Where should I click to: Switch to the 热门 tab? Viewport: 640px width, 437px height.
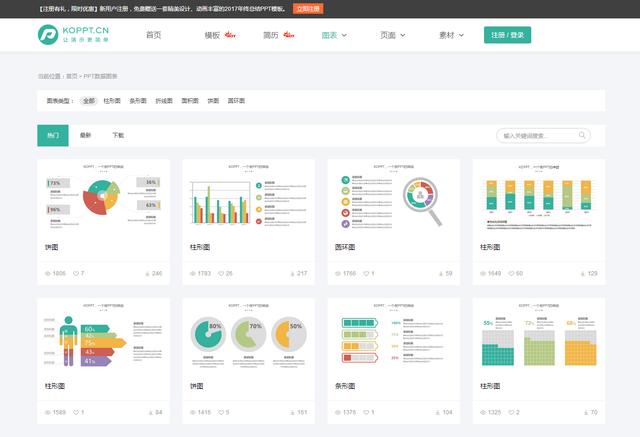click(x=53, y=135)
